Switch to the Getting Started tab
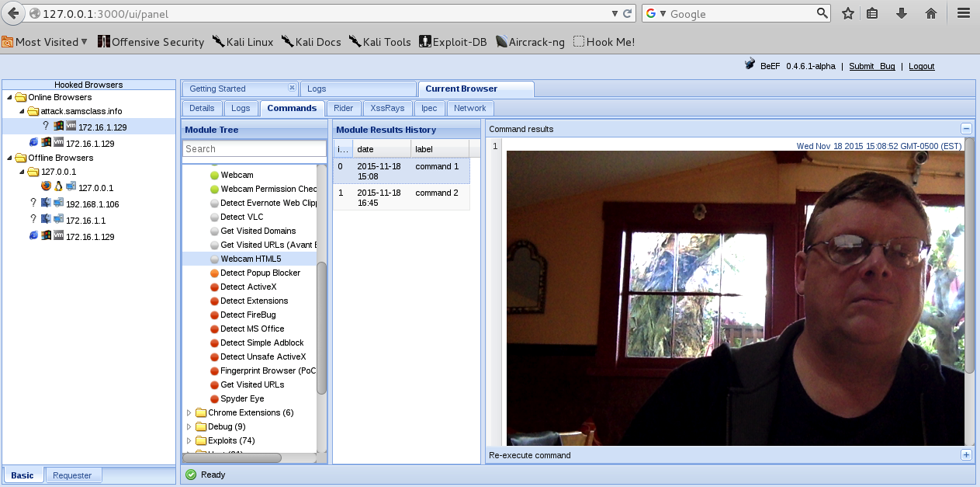Screen dimensions: 980x487 [217, 89]
